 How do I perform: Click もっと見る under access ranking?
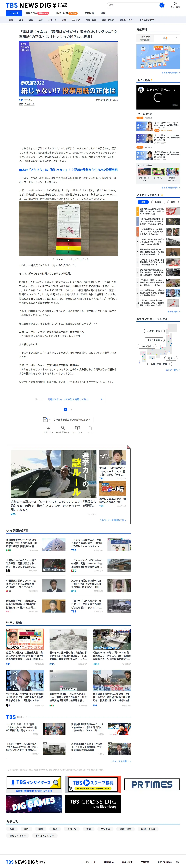point(174,312)
